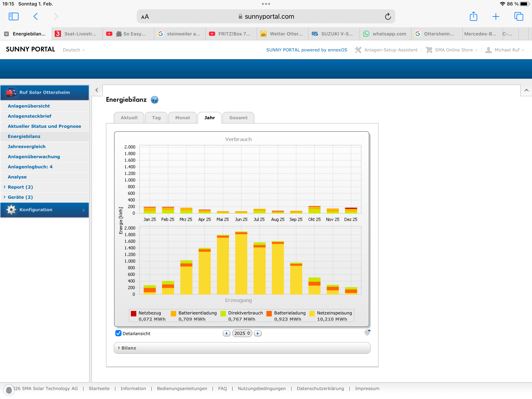Click the Energiebilanz help question-mark icon
Screen dimensions: 532x399
pos(154,100)
